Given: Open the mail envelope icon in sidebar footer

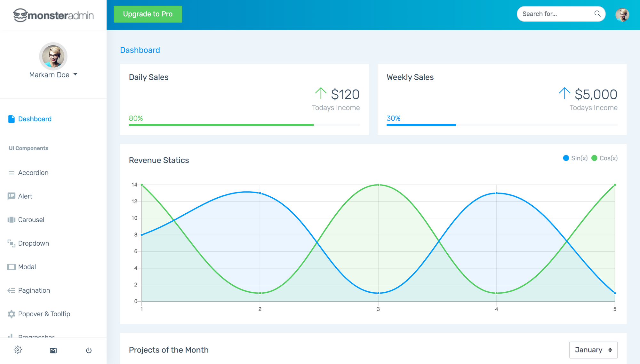Looking at the screenshot, I should (x=53, y=351).
